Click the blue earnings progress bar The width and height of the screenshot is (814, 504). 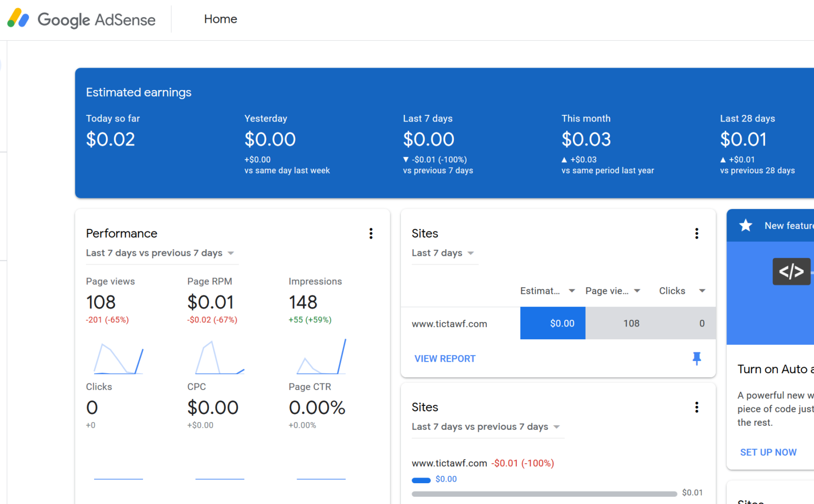tap(421, 480)
